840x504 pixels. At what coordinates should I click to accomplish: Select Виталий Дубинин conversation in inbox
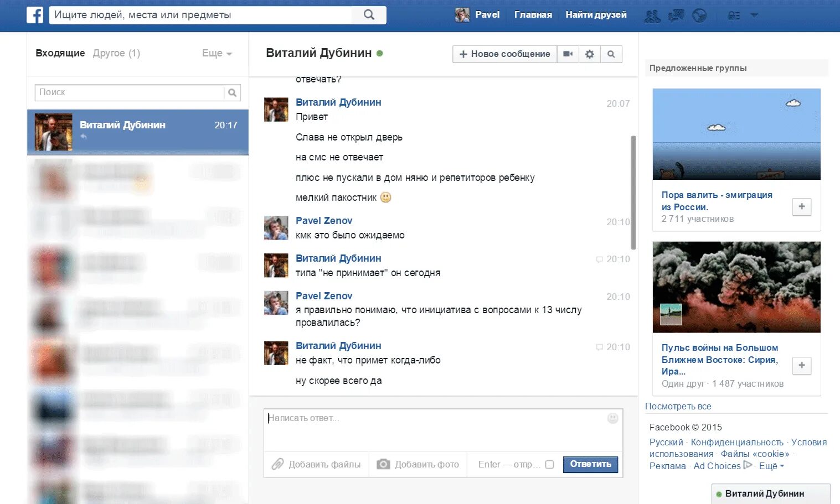(138, 132)
